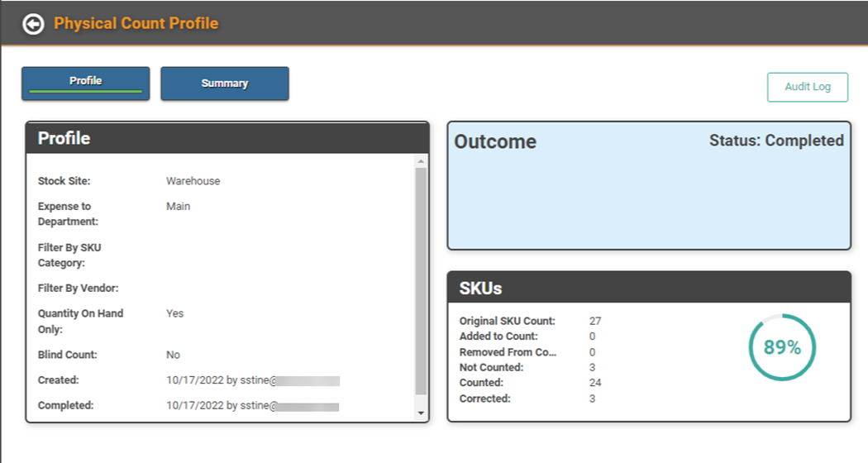Click the Original SKU Count value 27
The image size is (868, 463).
pos(595,321)
